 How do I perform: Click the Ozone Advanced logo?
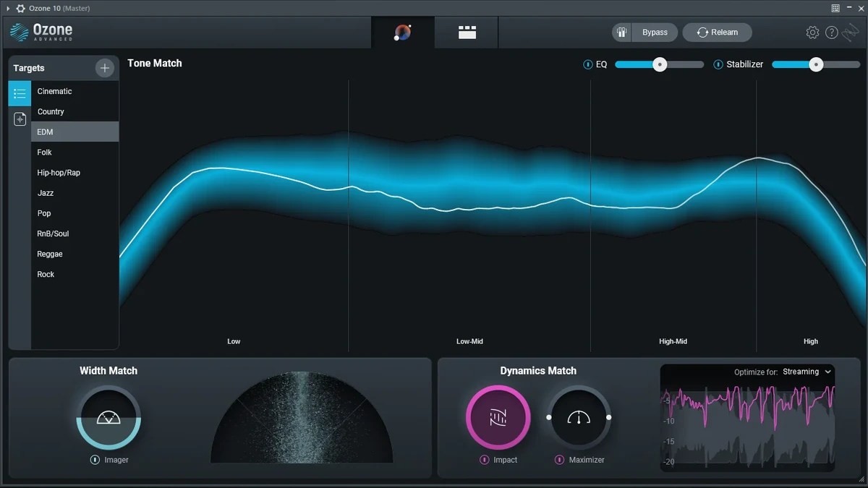(x=41, y=33)
